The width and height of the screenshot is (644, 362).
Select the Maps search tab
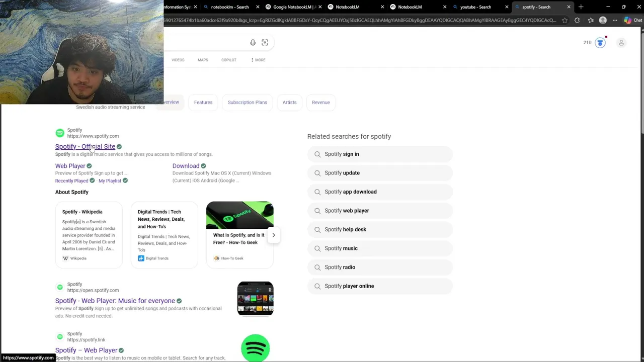pyautogui.click(x=203, y=60)
